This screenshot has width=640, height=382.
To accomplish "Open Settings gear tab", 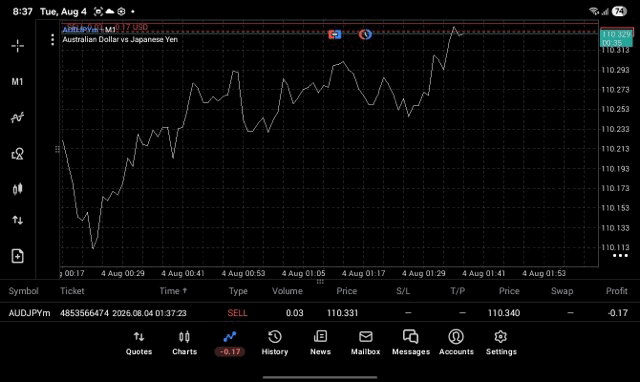I will pos(501,343).
